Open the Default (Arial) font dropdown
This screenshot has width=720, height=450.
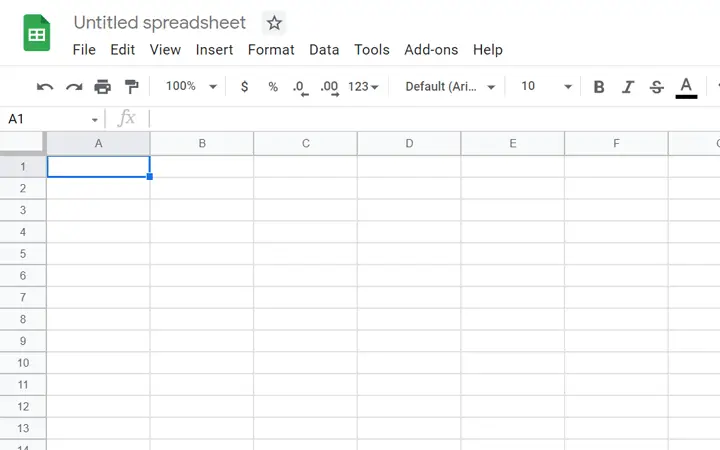click(450, 87)
